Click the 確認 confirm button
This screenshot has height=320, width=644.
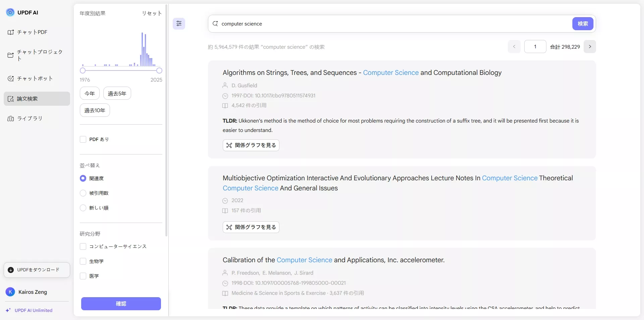click(x=121, y=304)
